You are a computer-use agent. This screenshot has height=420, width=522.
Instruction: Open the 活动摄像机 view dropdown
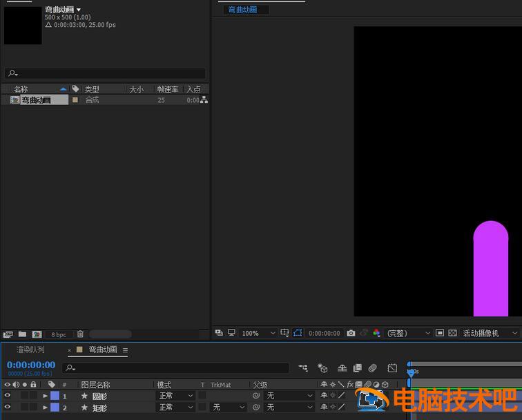(490, 333)
